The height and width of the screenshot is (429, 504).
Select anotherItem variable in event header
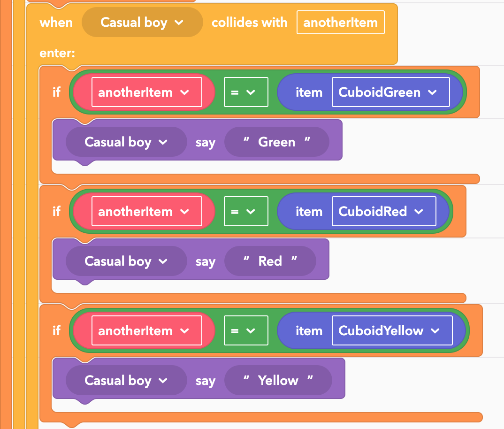pos(340,23)
